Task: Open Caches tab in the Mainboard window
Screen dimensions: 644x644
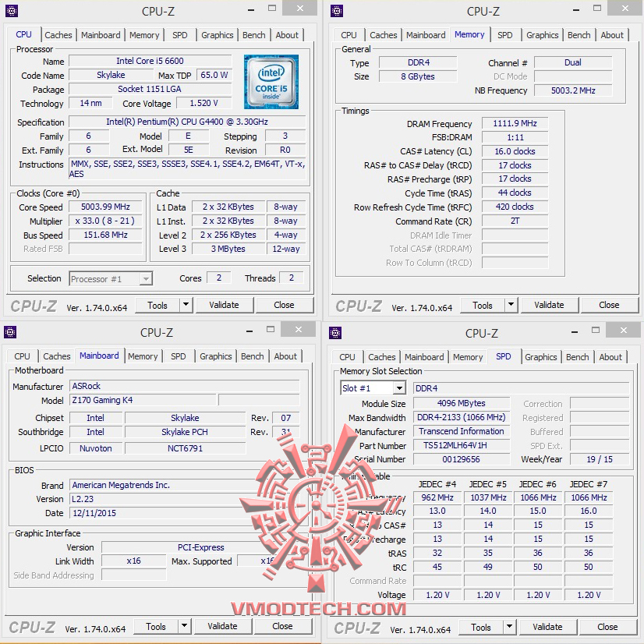Action: [57, 356]
